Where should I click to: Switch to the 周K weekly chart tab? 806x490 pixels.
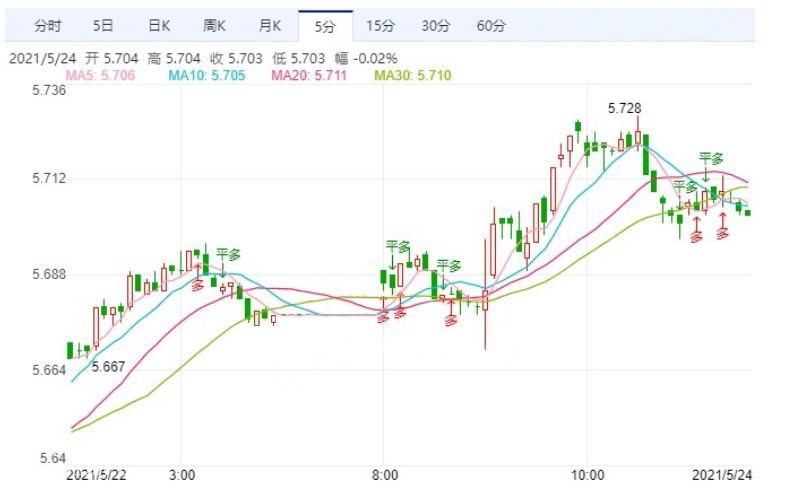point(214,25)
